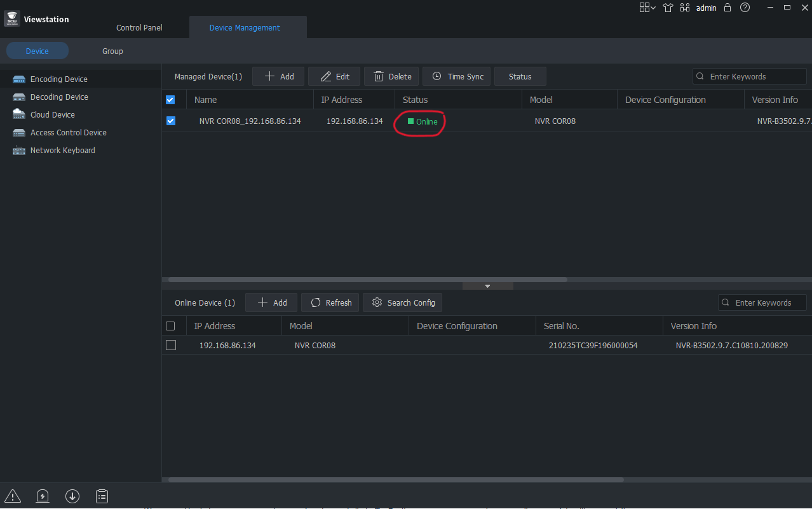Click the Encoding Device icon
Image resolution: width=812 pixels, height=509 pixels.
(x=19, y=79)
